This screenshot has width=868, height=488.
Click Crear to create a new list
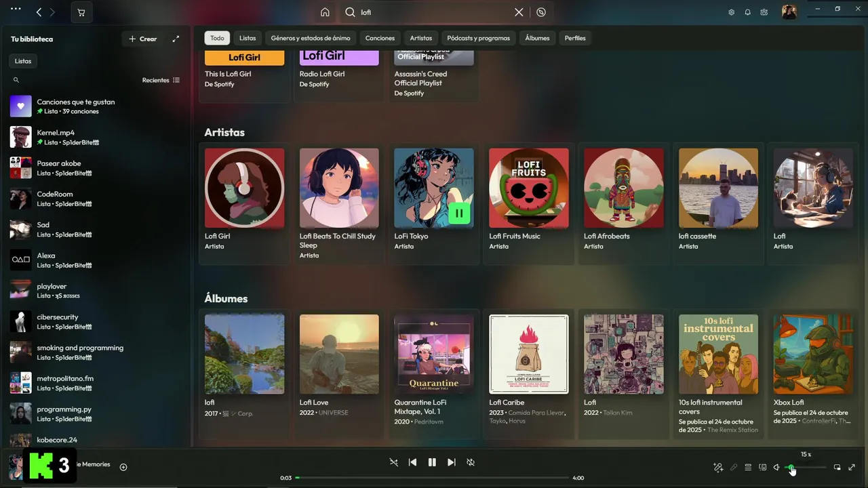coord(143,39)
